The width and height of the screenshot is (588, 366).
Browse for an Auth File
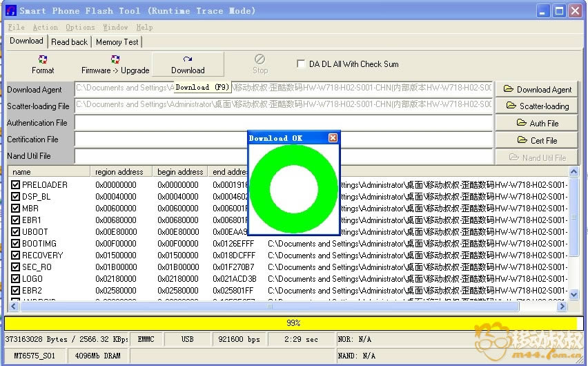(x=537, y=123)
